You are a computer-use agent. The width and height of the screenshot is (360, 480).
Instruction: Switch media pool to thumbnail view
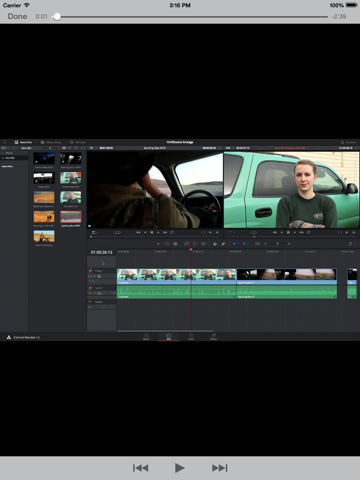point(64,148)
